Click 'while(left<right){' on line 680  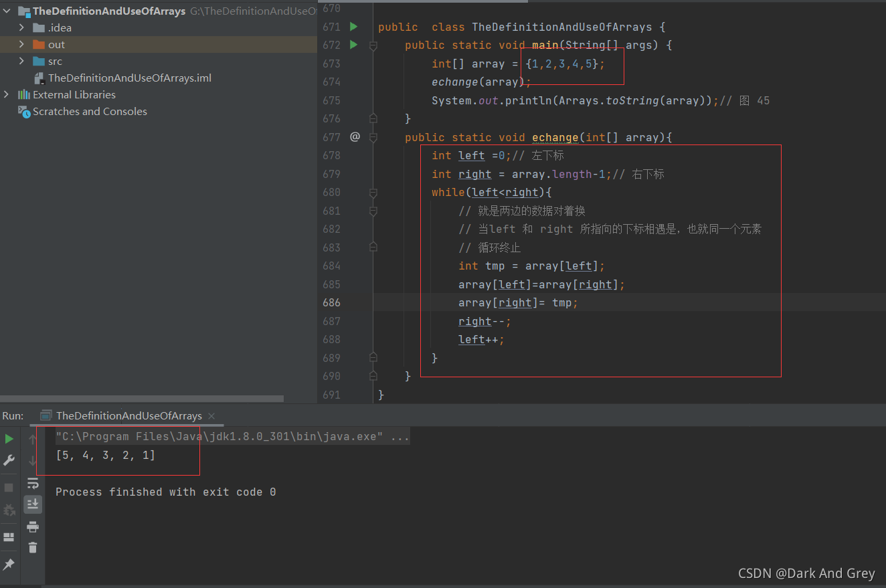492,192
